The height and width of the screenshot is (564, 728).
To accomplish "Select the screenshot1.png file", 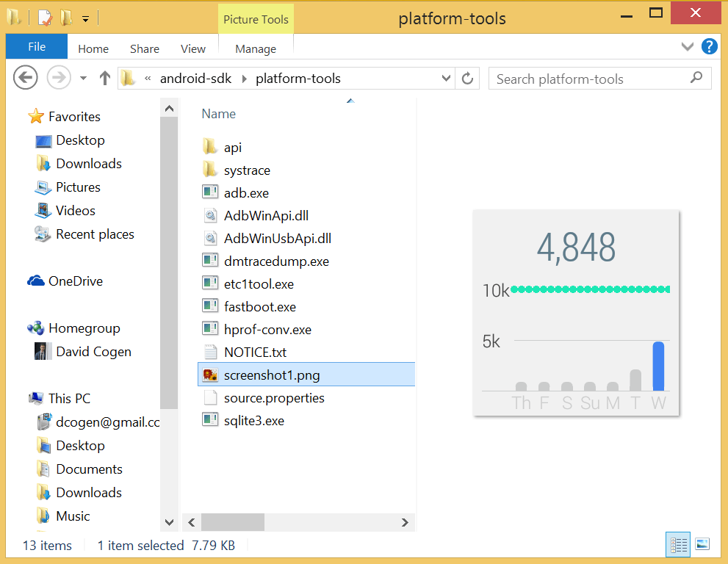I will tap(272, 375).
